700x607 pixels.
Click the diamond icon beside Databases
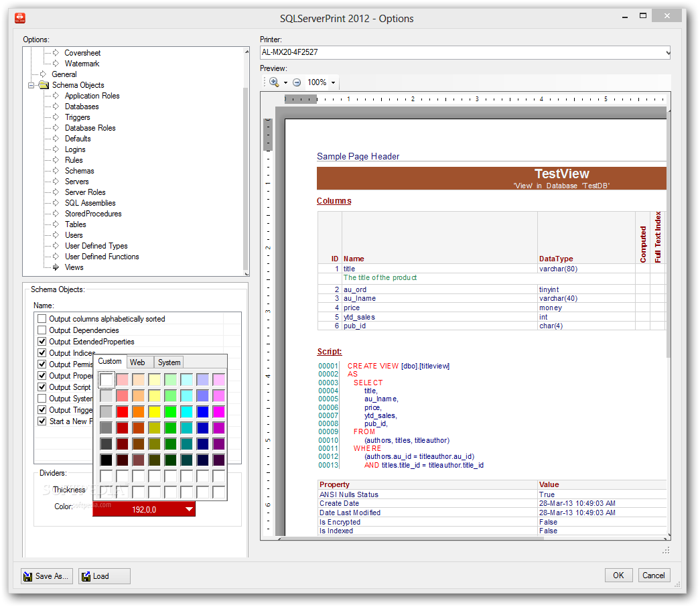tap(56, 107)
